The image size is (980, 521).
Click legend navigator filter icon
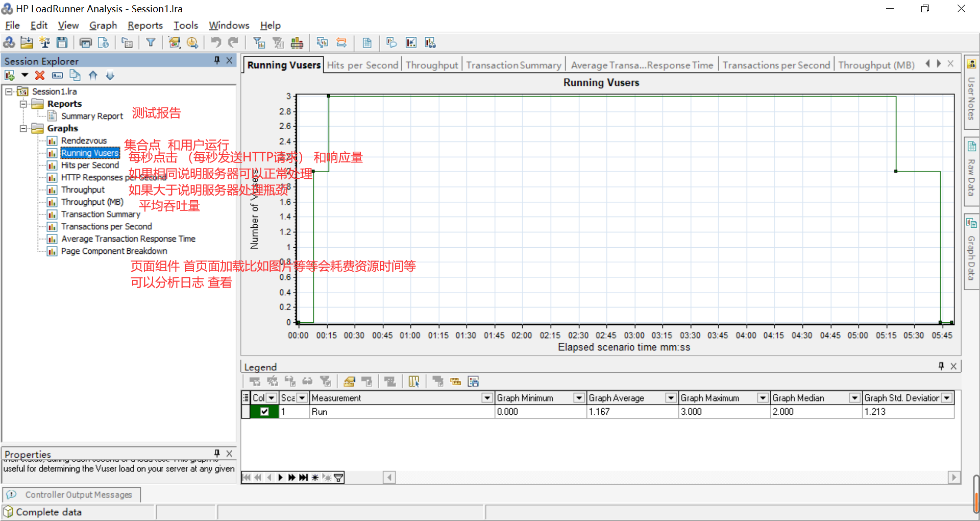(x=338, y=478)
